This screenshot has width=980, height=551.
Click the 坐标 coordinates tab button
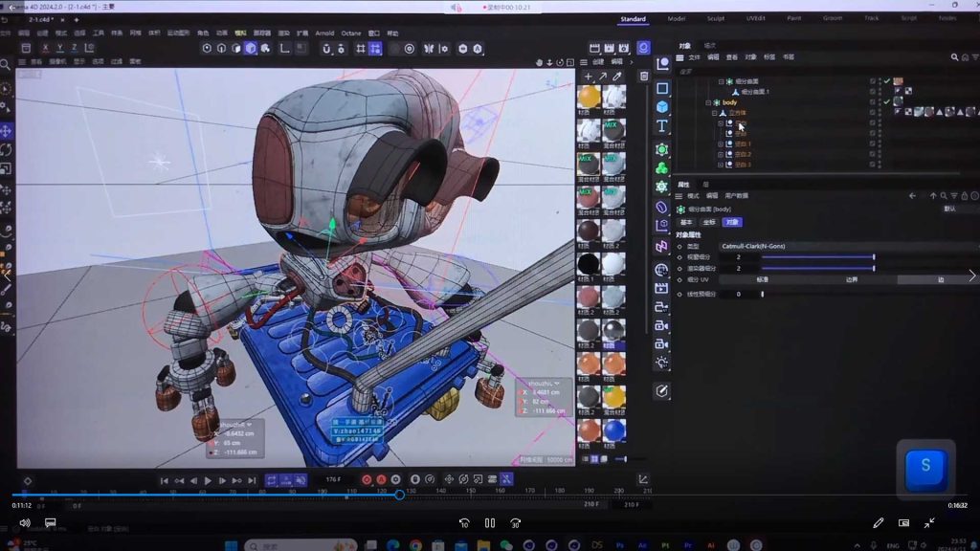[x=708, y=222]
